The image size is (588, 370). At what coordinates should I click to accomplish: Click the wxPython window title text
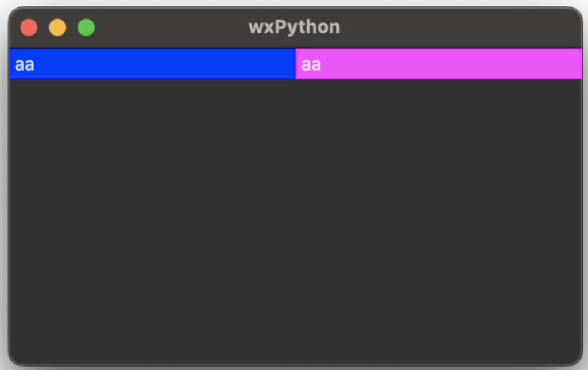pos(295,27)
